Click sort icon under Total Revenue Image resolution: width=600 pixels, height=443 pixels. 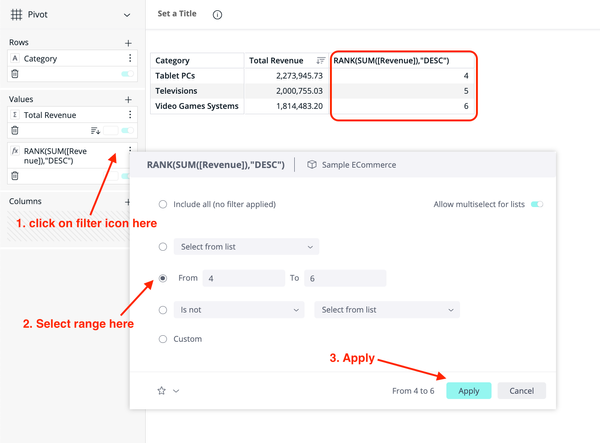[96, 131]
